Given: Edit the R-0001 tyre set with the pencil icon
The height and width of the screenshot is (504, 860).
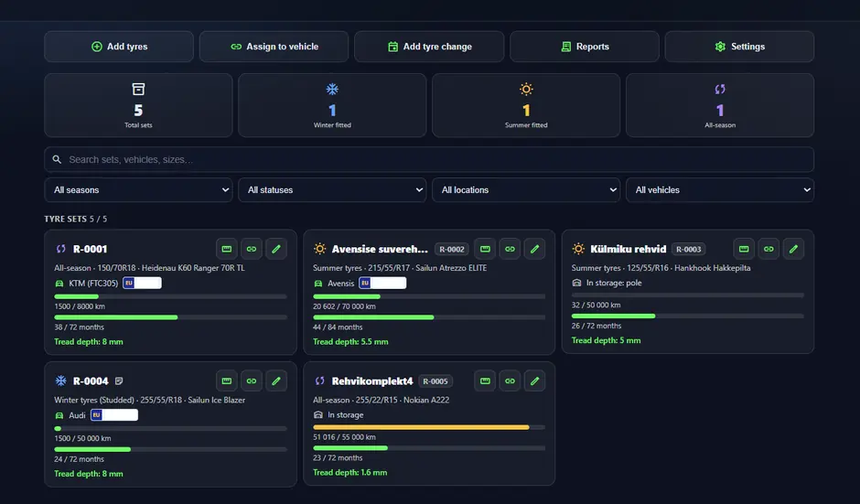Looking at the screenshot, I should [x=276, y=249].
